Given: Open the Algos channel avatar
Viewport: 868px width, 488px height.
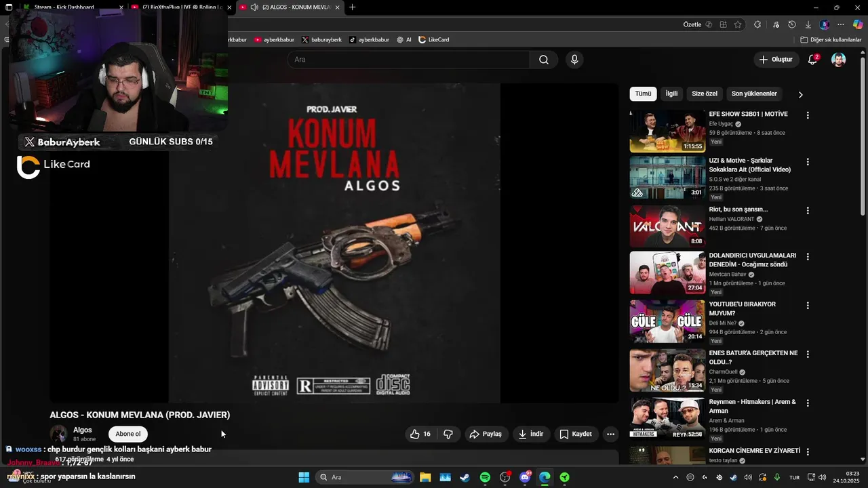Looking at the screenshot, I should pos(59,434).
